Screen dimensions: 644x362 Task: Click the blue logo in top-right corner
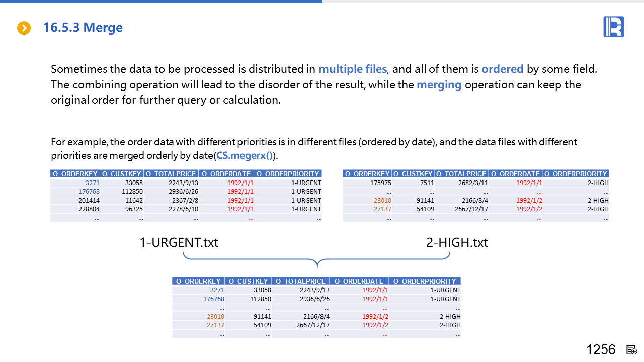point(613,27)
